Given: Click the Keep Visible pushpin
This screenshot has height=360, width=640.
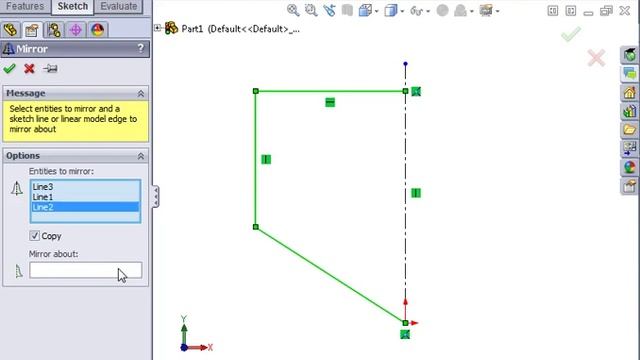Looking at the screenshot, I should [50, 69].
